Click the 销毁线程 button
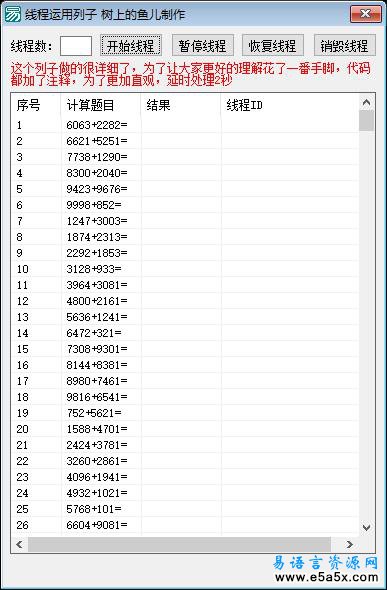 [345, 46]
